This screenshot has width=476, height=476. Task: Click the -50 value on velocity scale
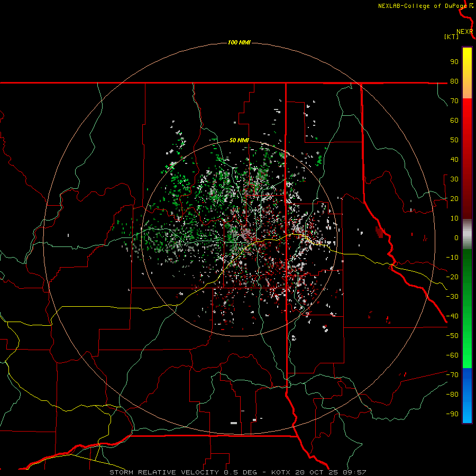(452, 336)
